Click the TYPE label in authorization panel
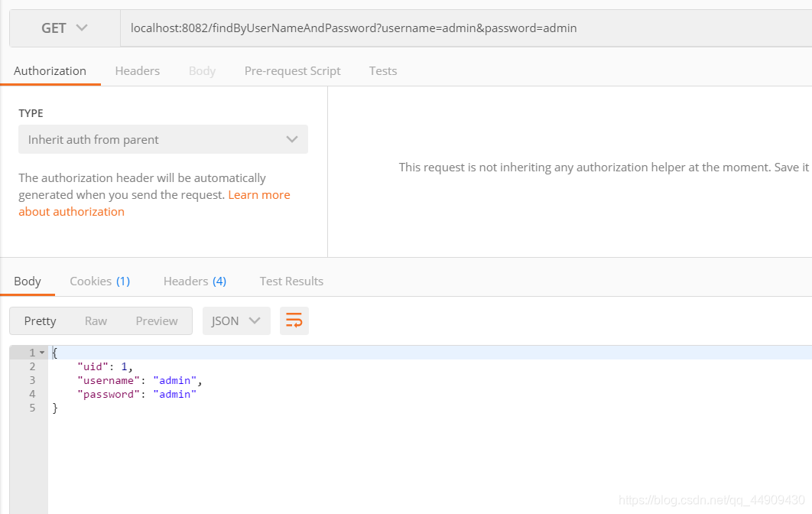 tap(31, 113)
